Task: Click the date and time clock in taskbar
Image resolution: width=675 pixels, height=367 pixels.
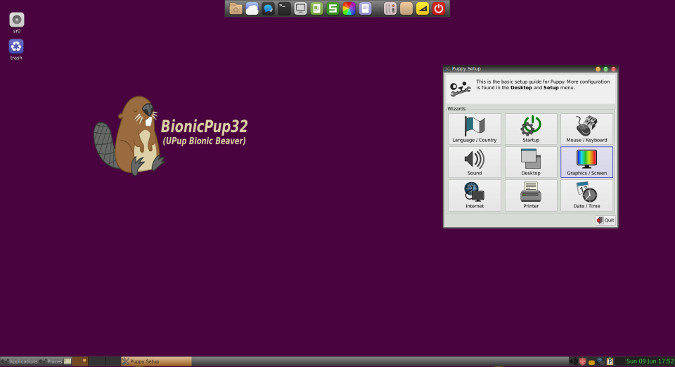Action: pos(650,361)
